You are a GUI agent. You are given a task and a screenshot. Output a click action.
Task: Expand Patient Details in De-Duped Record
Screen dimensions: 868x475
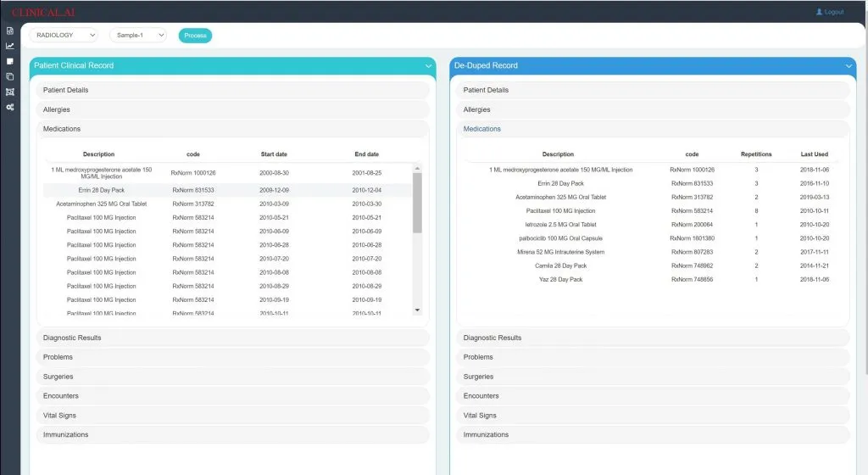pos(653,90)
